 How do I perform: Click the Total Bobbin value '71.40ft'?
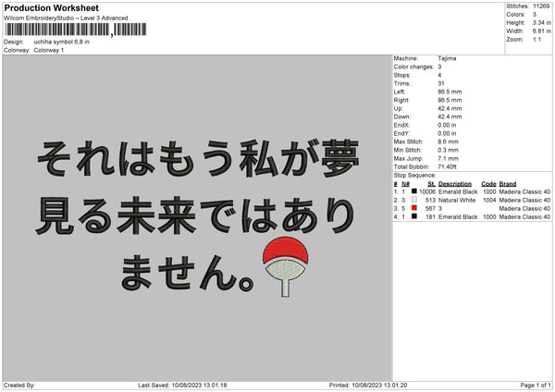(x=447, y=167)
